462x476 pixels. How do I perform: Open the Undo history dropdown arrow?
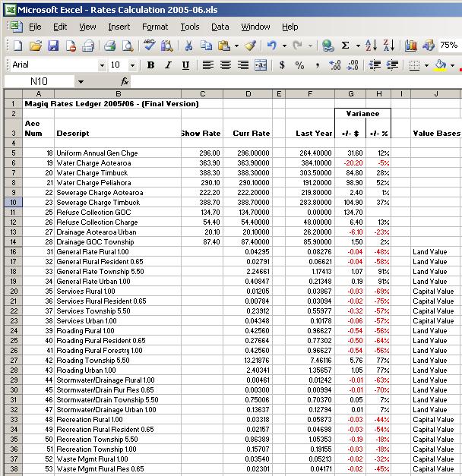click(284, 46)
